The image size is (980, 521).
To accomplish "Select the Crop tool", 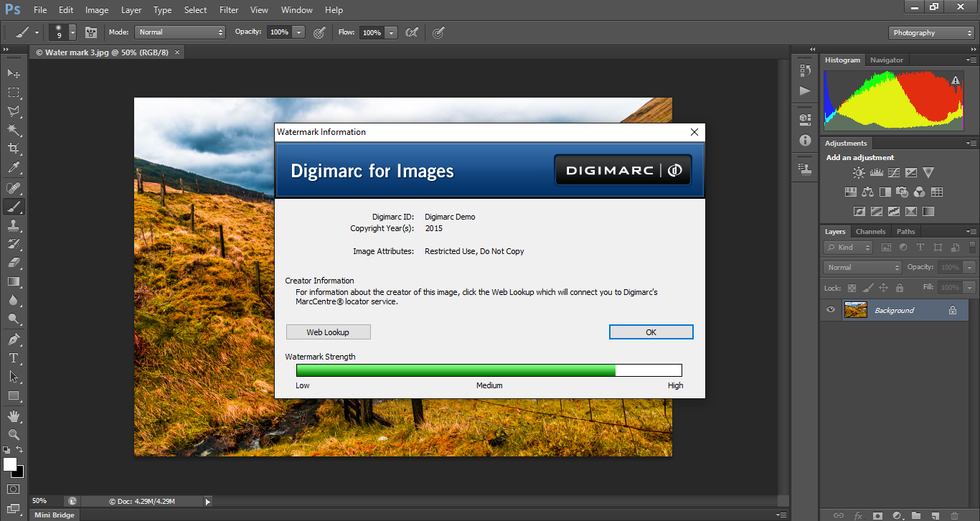I will (14, 149).
